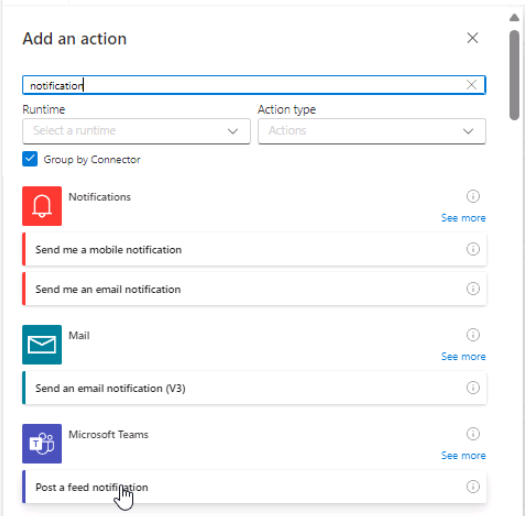The height and width of the screenshot is (516, 525).
Task: Click the search box containing notification
Action: point(254,85)
